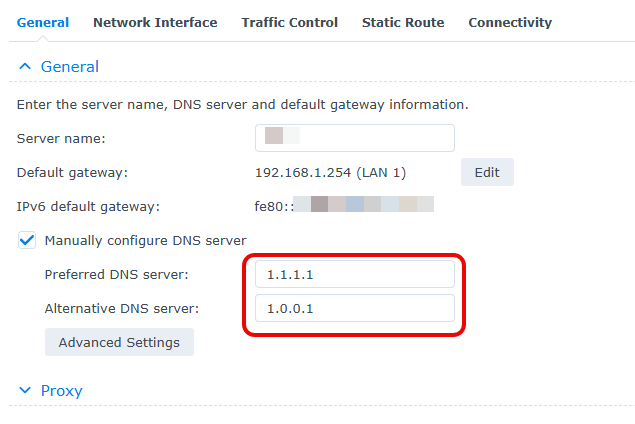Screen dimensions: 635x424
Task: Open the Traffic Control tab
Action: [289, 22]
